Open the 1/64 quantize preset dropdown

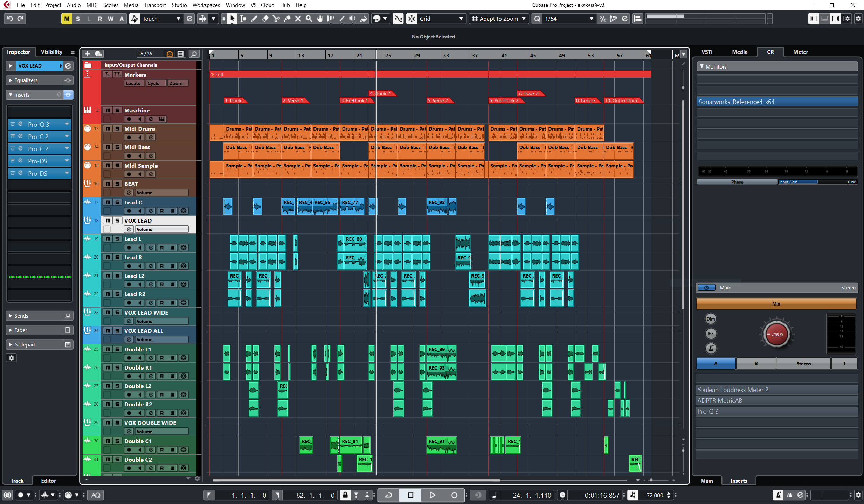click(591, 19)
